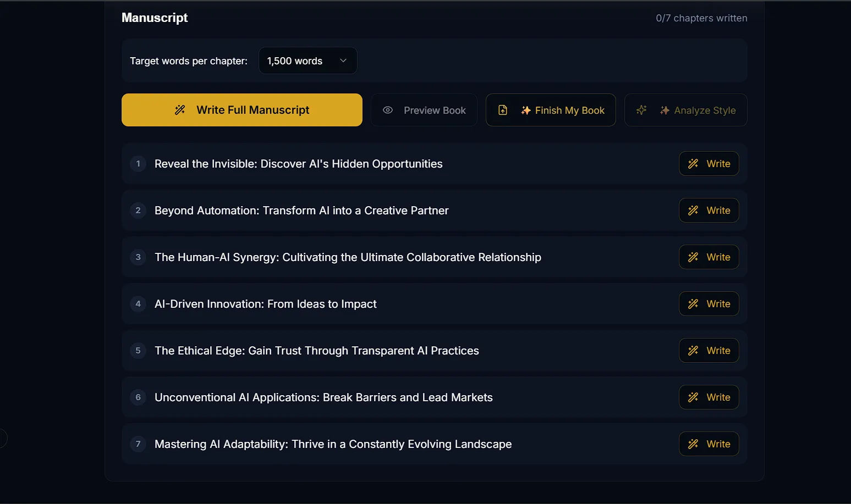Image resolution: width=851 pixels, height=504 pixels.
Task: Click the wand icon for chapter 1 Write
Action: (x=693, y=164)
